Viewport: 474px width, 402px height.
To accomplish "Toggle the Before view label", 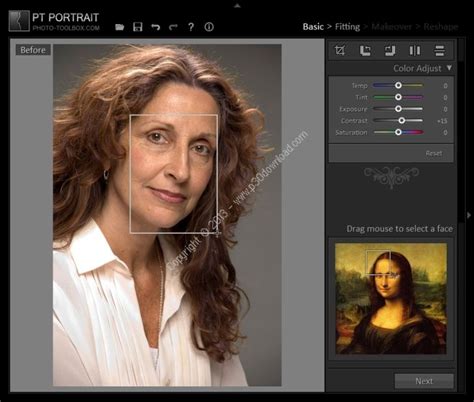I will (33, 50).
